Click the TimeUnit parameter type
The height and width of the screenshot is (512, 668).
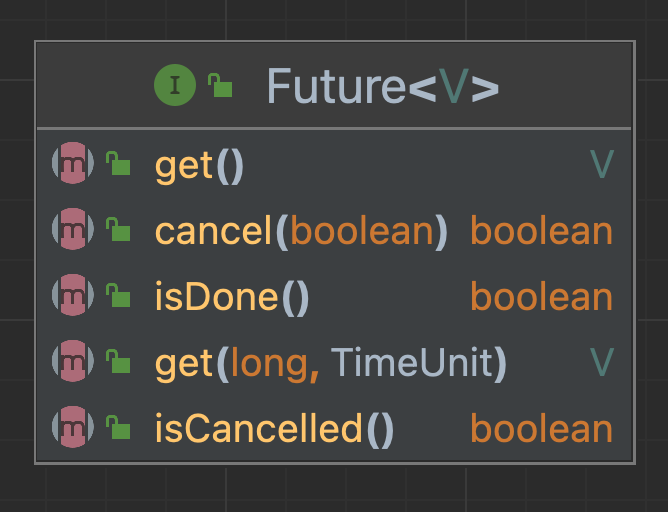coord(412,362)
